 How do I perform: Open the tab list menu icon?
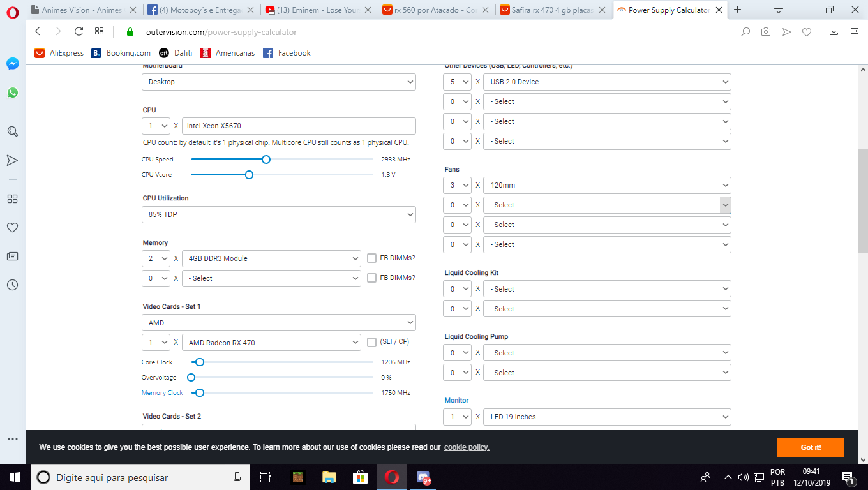coord(779,10)
